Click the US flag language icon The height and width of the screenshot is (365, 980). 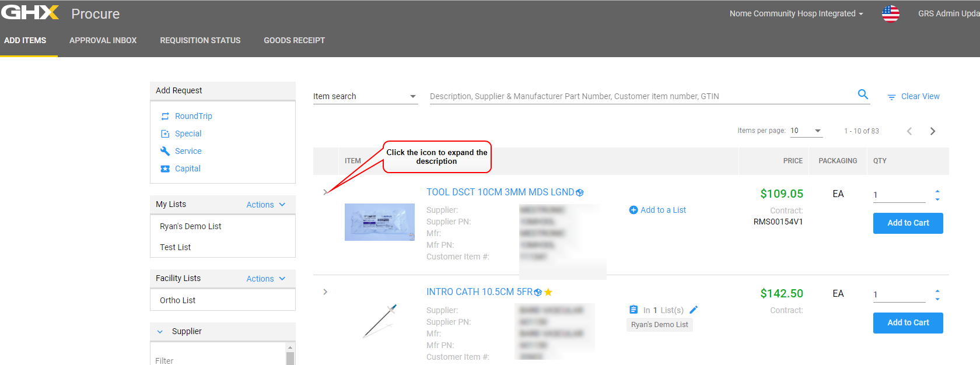890,13
